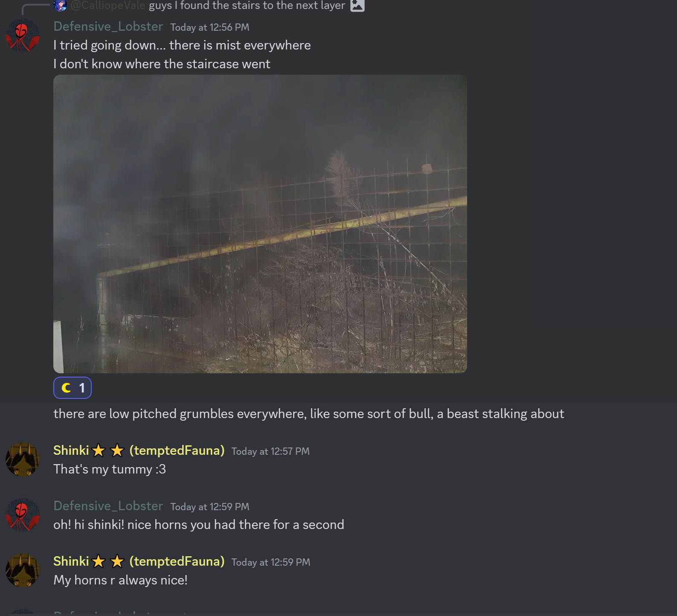Click the 'Today at 12:57 PM' timestamp

tap(270, 451)
